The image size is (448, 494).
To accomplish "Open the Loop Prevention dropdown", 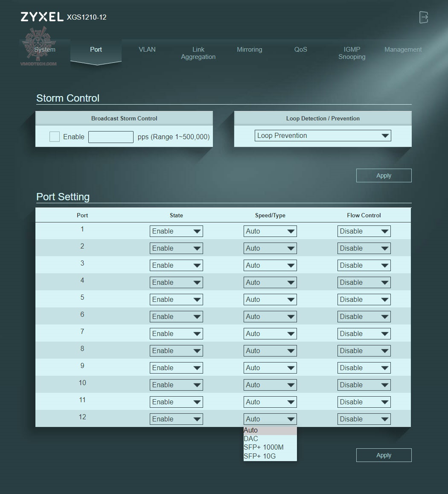I will tap(323, 136).
